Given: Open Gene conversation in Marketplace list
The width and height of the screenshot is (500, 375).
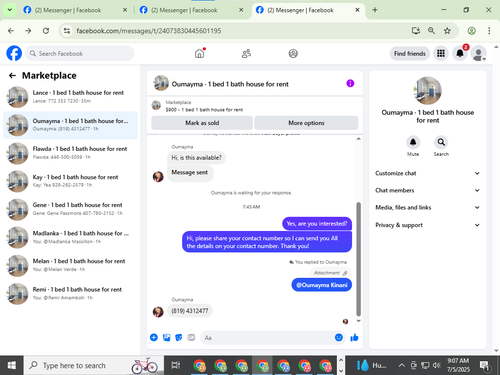Looking at the screenshot, I should click(70, 209).
